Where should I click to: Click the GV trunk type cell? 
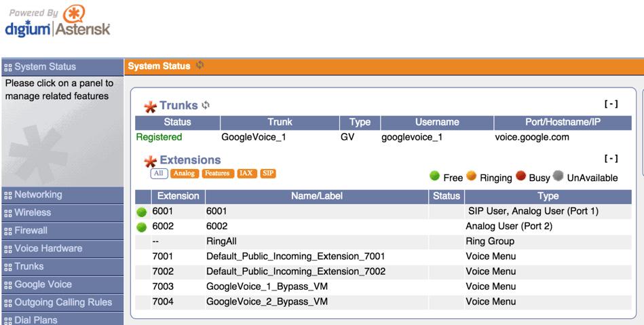click(x=347, y=137)
